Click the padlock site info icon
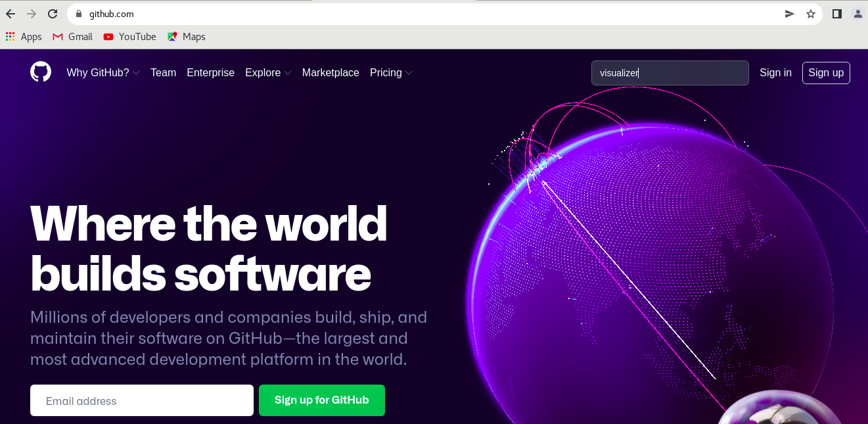This screenshot has width=868, height=424. pos(79,14)
